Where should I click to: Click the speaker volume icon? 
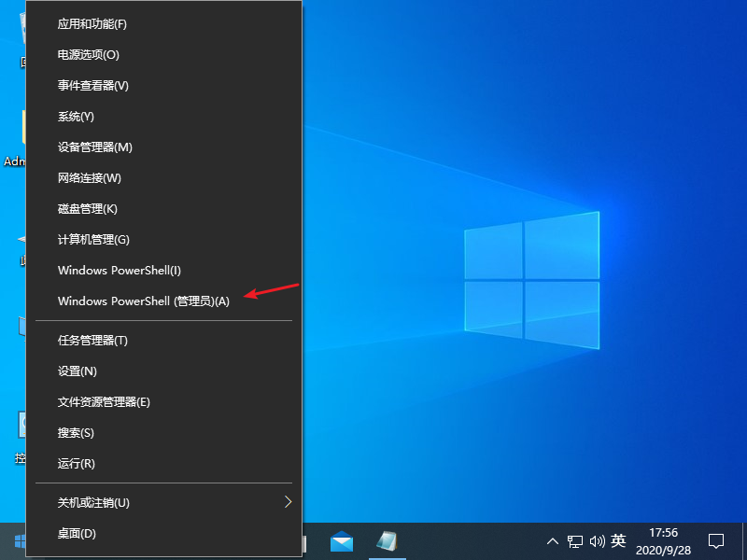pyautogui.click(x=599, y=540)
